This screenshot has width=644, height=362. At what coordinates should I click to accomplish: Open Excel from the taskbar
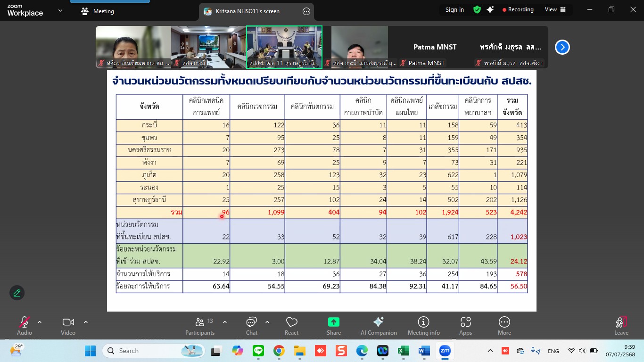(403, 351)
